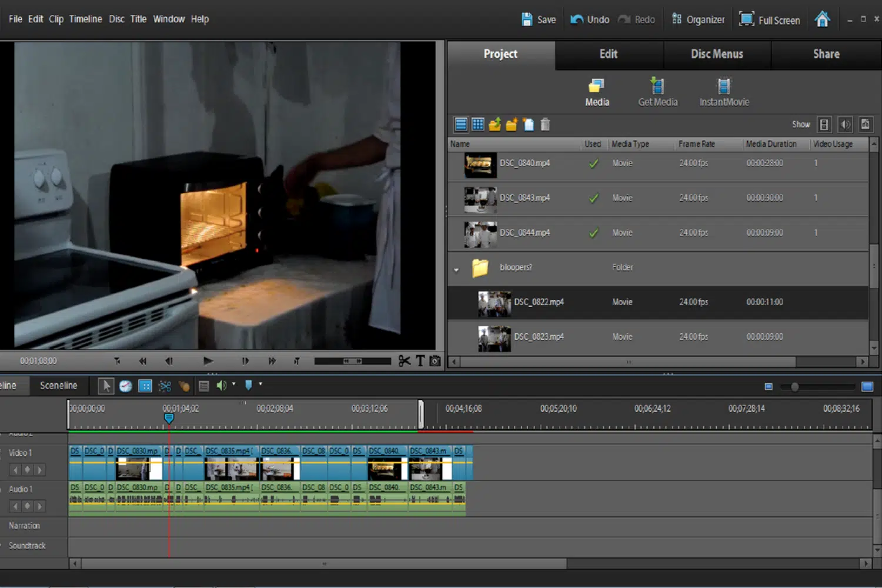The height and width of the screenshot is (588, 882).
Task: Add default text with the T icon
Action: pos(420,361)
